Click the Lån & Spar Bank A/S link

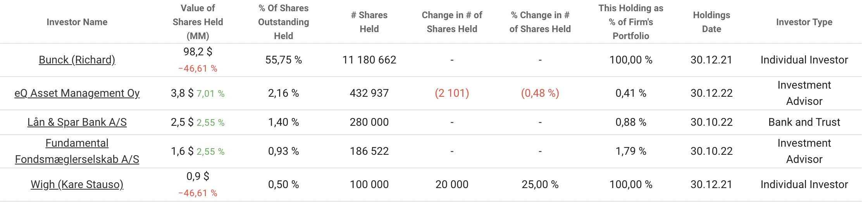77,122
